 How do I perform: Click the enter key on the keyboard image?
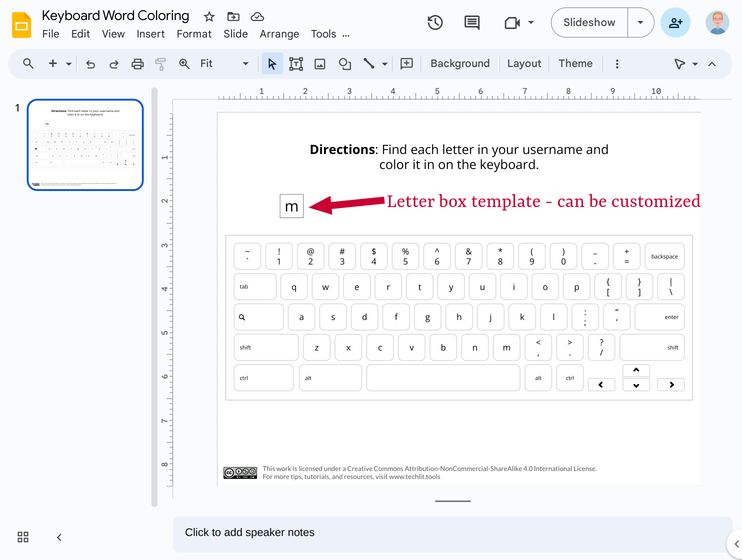tap(659, 317)
